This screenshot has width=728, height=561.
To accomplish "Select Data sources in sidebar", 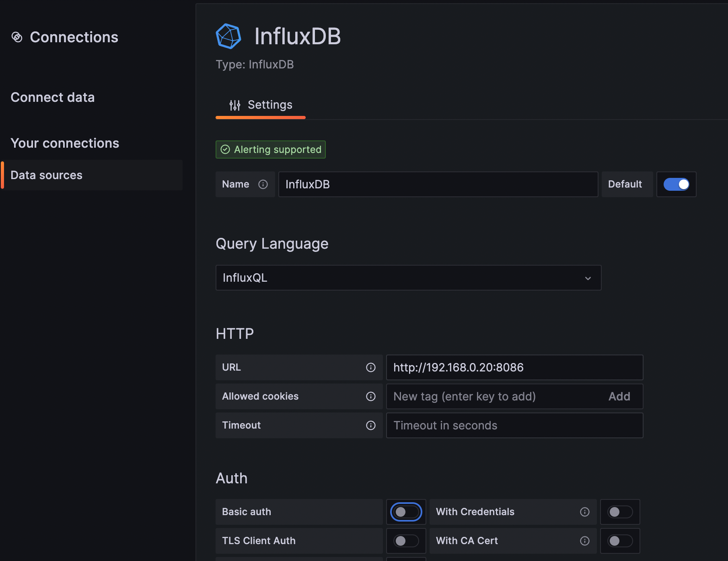I will tap(93, 175).
